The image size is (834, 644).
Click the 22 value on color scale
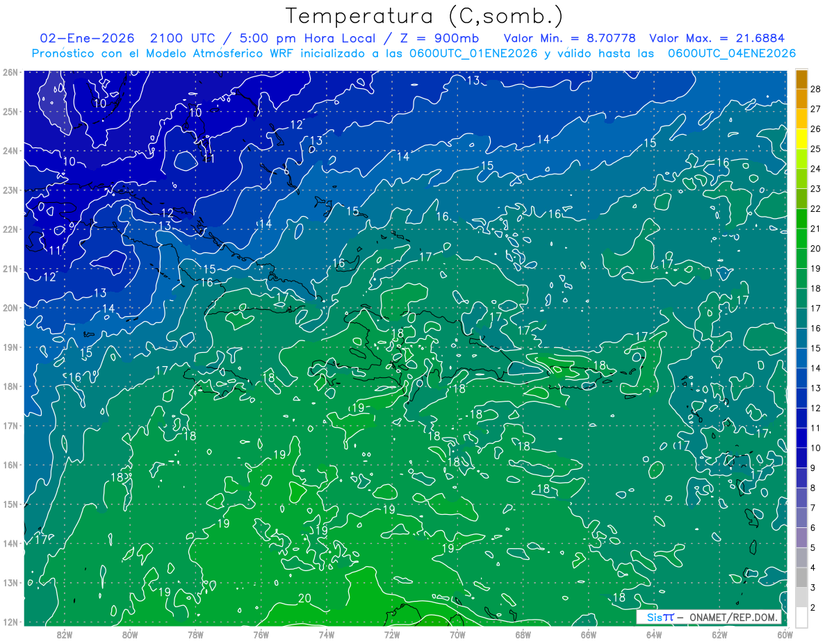(x=815, y=208)
